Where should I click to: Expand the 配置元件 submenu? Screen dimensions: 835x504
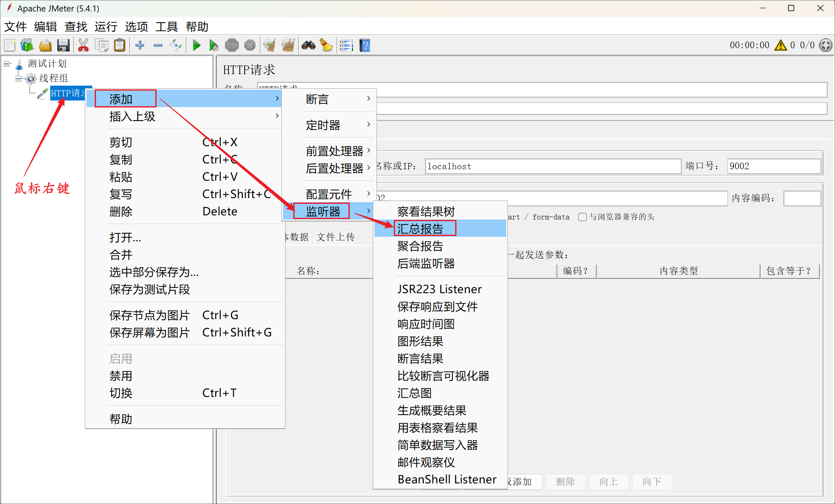pos(329,194)
